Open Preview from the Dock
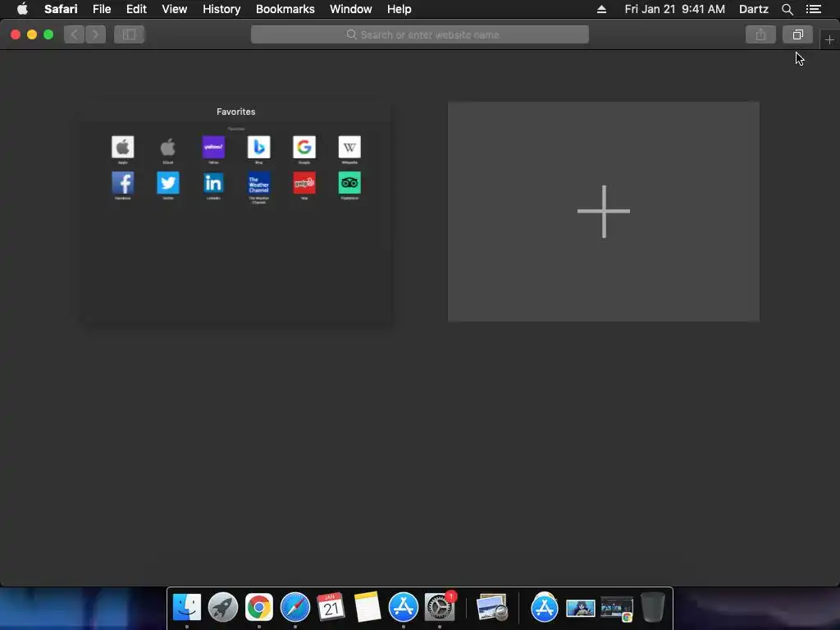The height and width of the screenshot is (630, 840). [x=492, y=608]
